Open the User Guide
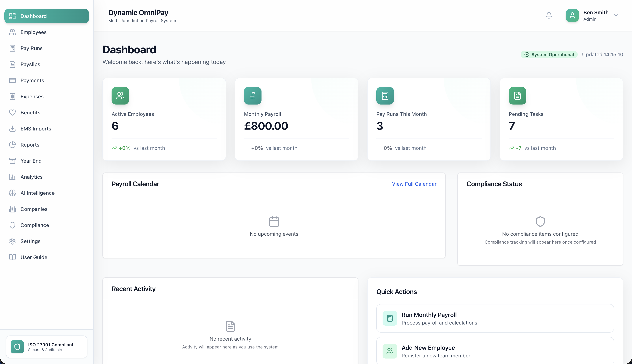Screen dimensions: 632x364 (x=46, y=257)
